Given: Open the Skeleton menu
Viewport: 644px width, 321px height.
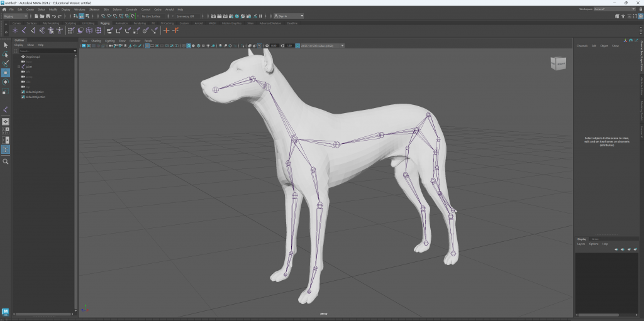Looking at the screenshot, I should point(94,9).
